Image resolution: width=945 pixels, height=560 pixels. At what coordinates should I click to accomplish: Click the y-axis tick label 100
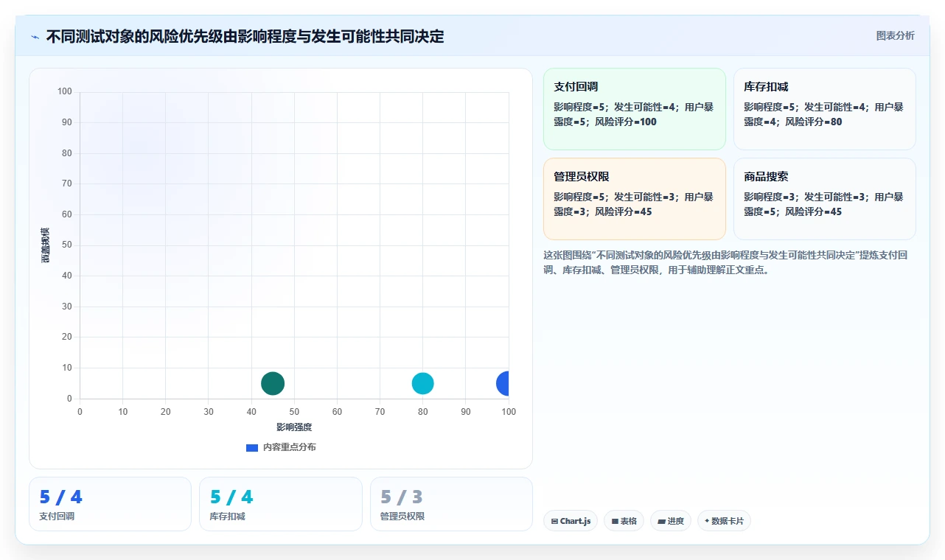65,91
